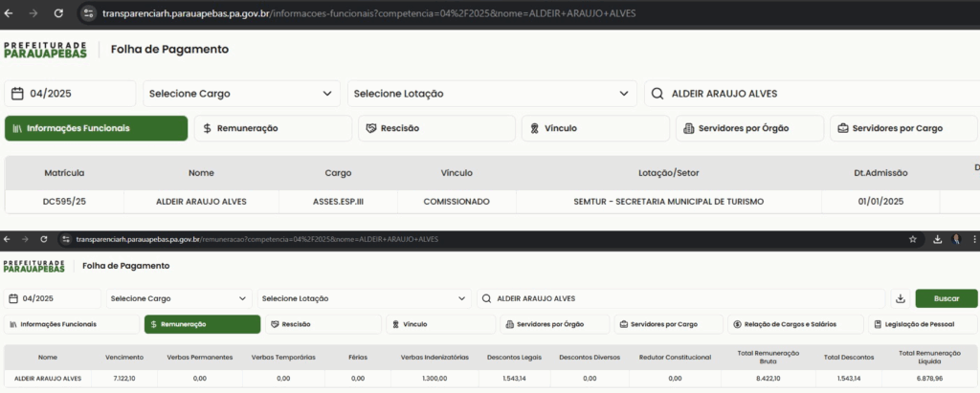Click the upper window's informacoes-funcionais URL field
Viewport: 980px width, 393px height.
368,13
